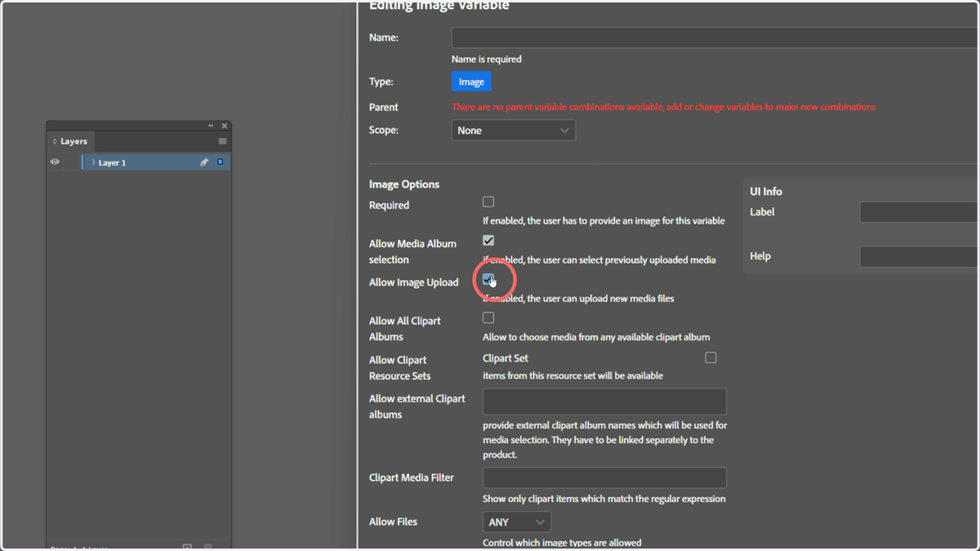The height and width of the screenshot is (551, 980).
Task: Switch to the Layers tab
Action: (71, 141)
